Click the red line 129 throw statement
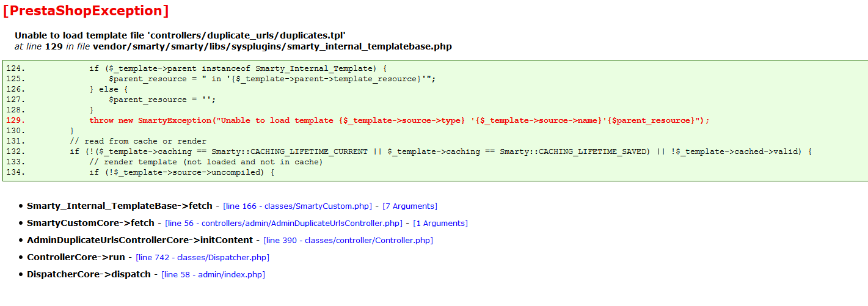The image size is (868, 306). coord(399,120)
